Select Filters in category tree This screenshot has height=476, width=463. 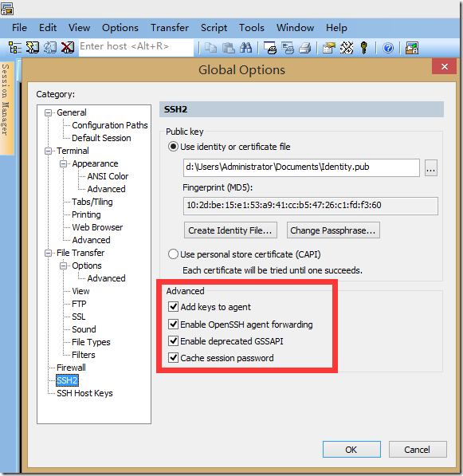(84, 355)
